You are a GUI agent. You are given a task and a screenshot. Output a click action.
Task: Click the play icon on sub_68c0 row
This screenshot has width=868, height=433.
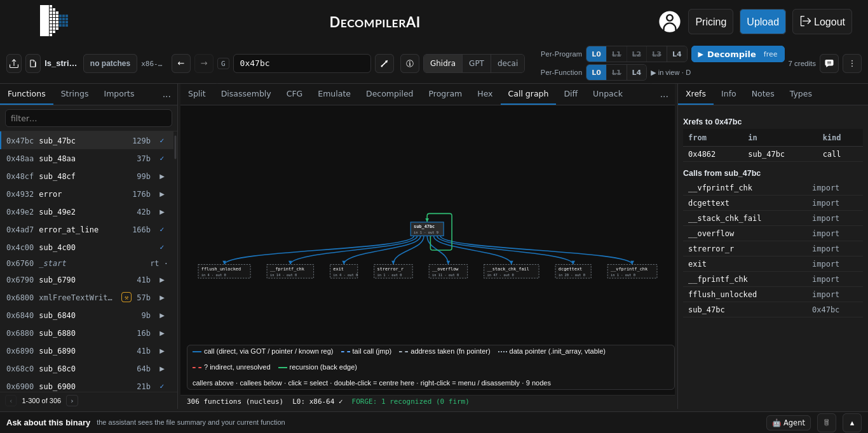pyautogui.click(x=162, y=369)
